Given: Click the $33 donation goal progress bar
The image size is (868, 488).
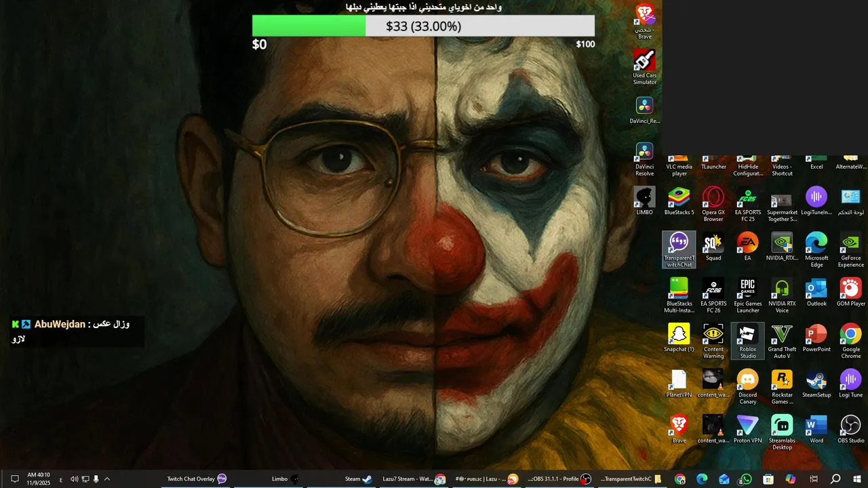Looking at the screenshot, I should tap(423, 26).
